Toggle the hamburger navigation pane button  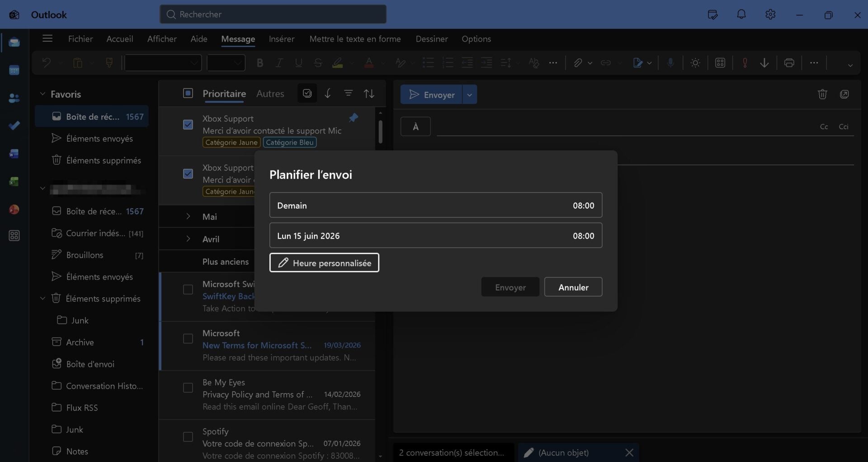47,38
